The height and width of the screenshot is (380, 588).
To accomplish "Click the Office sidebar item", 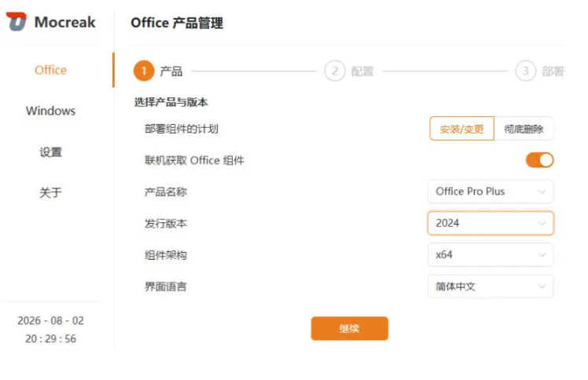I will coord(50,70).
